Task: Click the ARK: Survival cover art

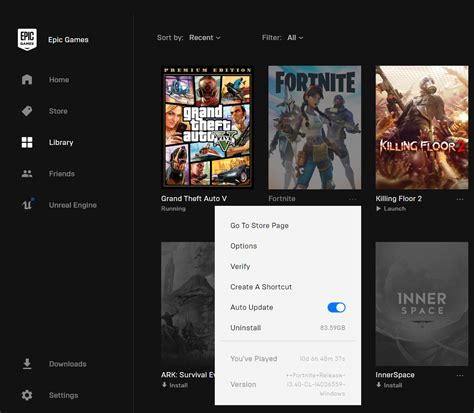Action: pos(188,304)
